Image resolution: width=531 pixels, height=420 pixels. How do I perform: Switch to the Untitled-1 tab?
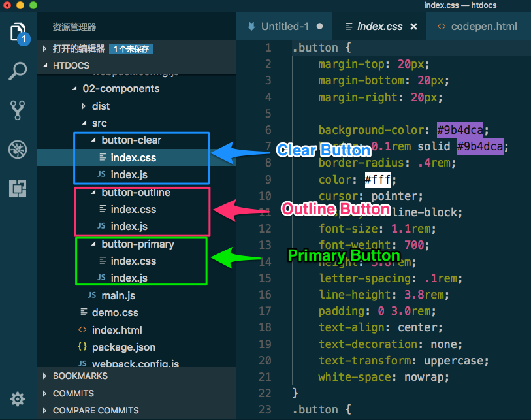[x=284, y=26]
